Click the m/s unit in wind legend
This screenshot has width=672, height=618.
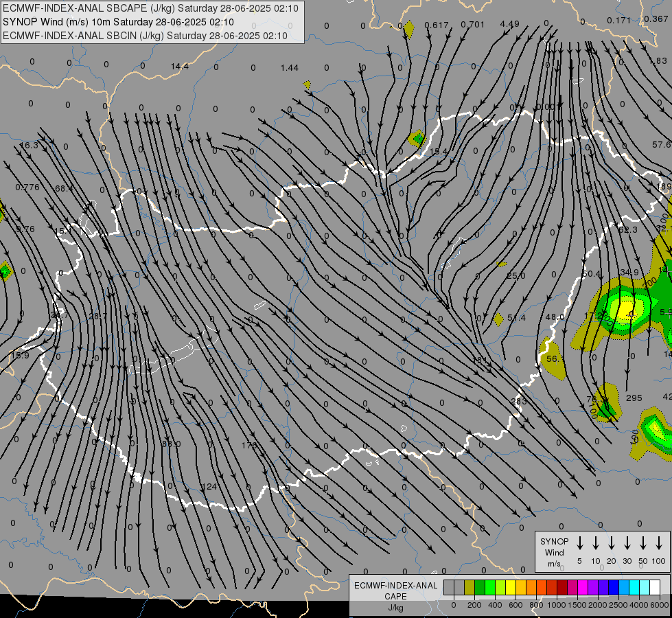(x=554, y=564)
